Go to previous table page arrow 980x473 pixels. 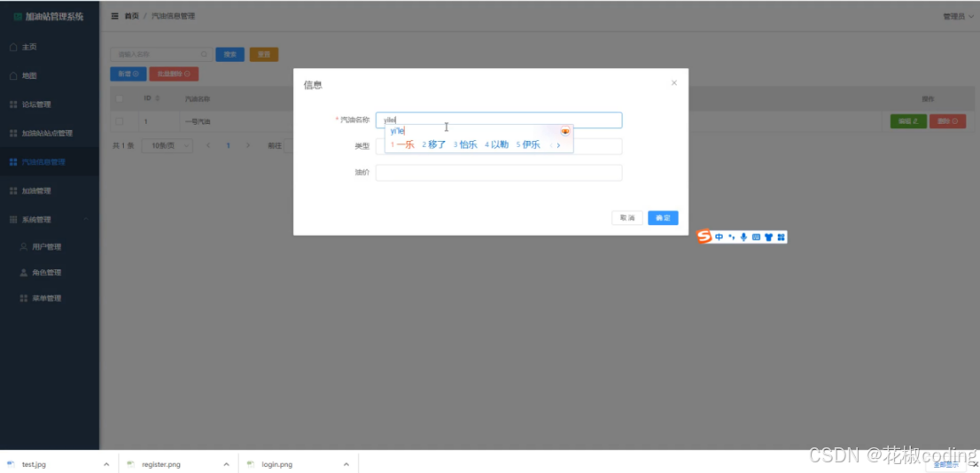[x=208, y=145]
